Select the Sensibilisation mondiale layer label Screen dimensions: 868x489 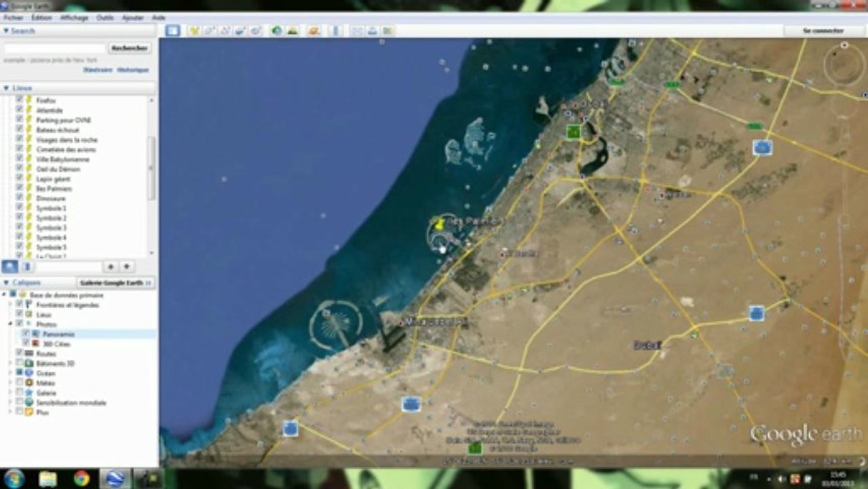(x=71, y=403)
